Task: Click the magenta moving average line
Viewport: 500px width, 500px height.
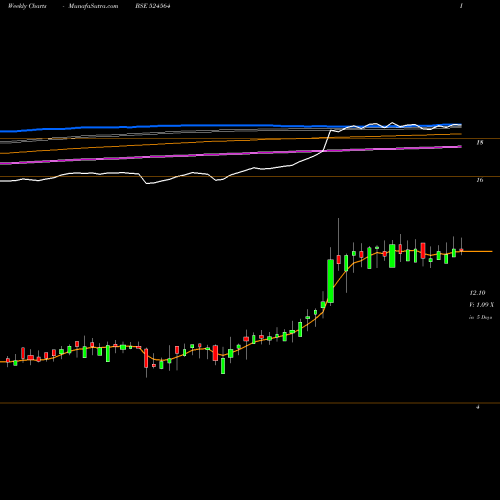Action: 231,154
